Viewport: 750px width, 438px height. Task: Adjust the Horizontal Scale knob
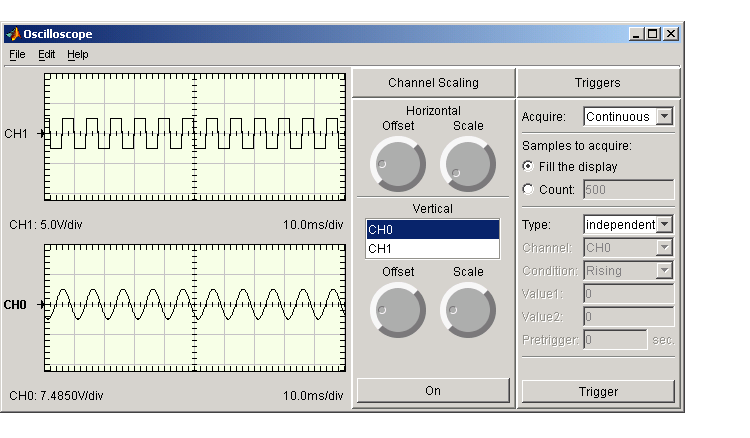[468, 164]
